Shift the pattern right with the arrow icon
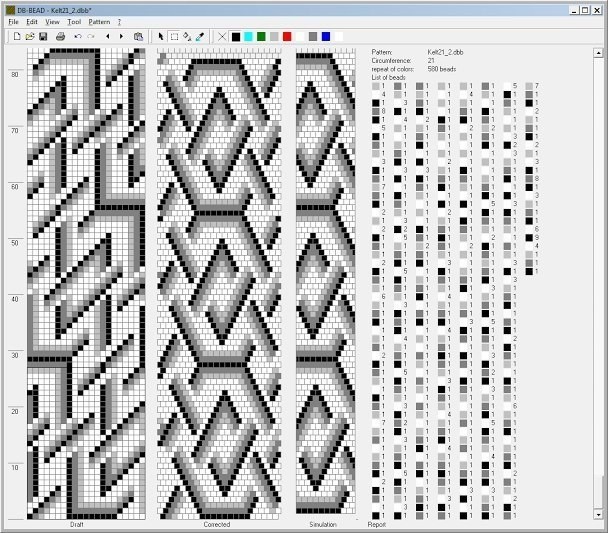 pos(122,36)
